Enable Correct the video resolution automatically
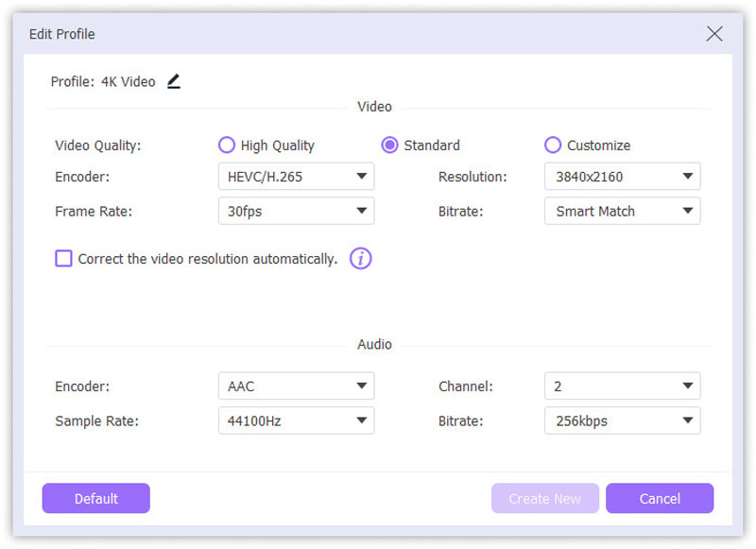The width and height of the screenshot is (756, 549). pyautogui.click(x=63, y=259)
